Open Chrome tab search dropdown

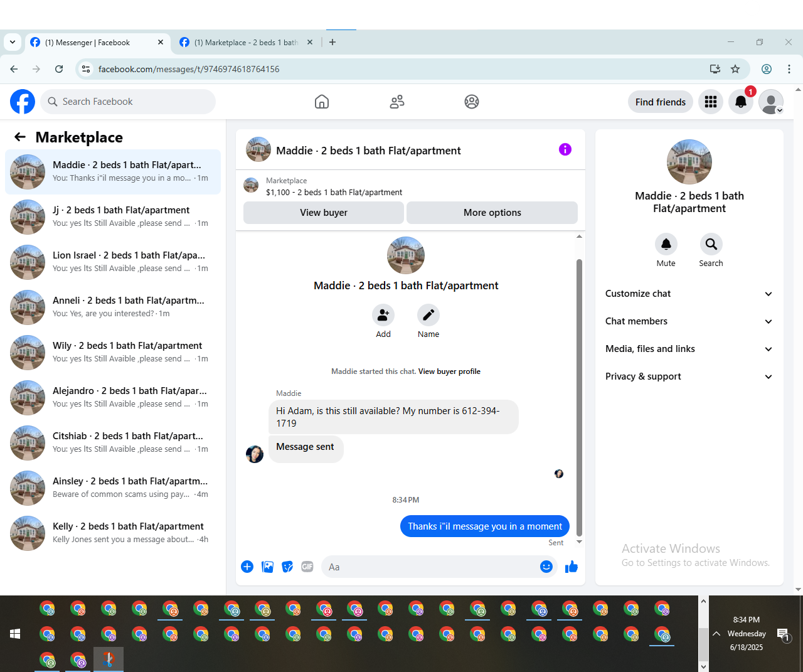click(x=13, y=42)
